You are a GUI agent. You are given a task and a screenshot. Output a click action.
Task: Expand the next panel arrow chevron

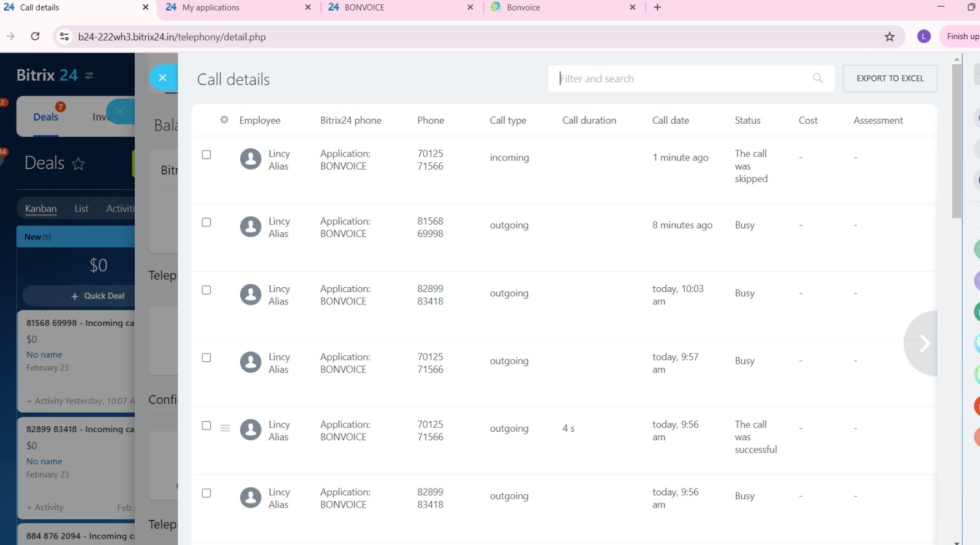tap(924, 344)
